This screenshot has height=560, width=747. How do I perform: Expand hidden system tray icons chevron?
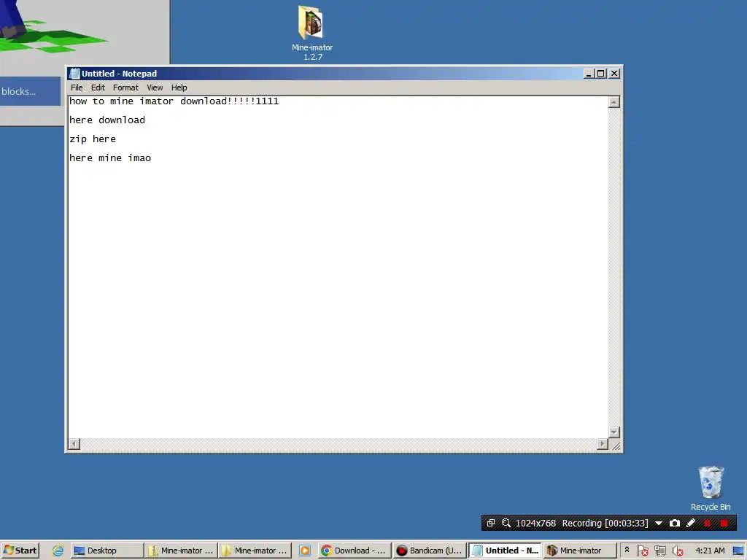(627, 550)
